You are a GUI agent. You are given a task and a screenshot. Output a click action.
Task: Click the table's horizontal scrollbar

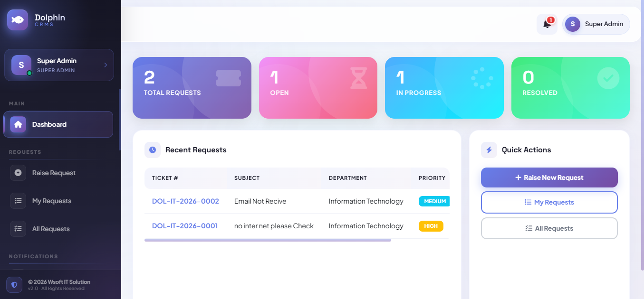(268, 240)
